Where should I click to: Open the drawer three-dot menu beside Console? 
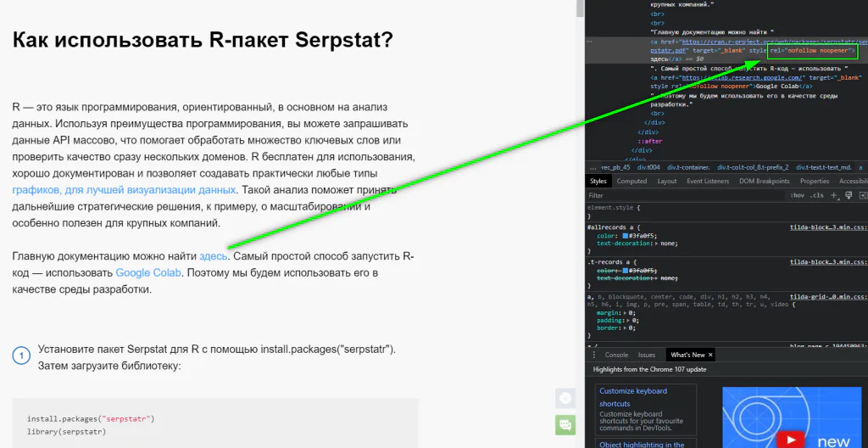(x=594, y=355)
